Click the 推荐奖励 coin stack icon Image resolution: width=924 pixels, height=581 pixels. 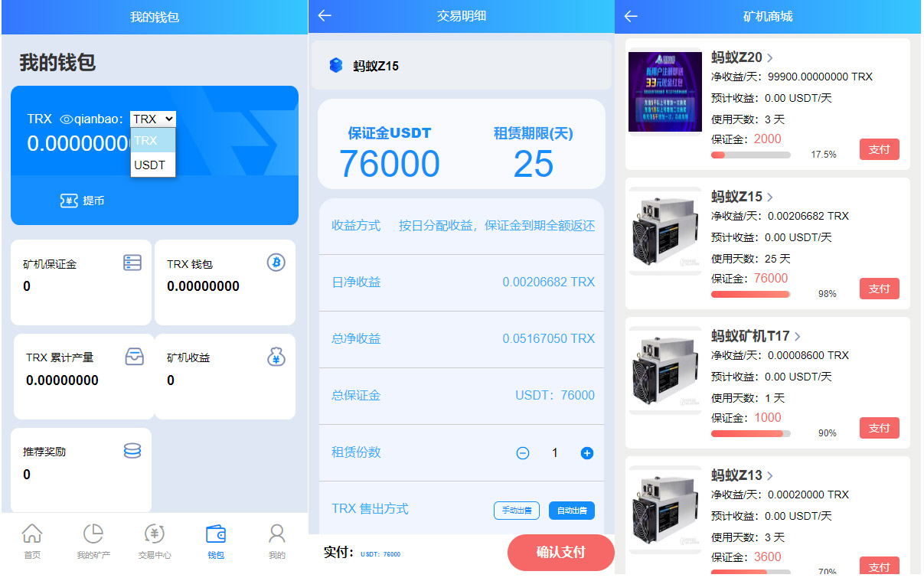point(132,451)
